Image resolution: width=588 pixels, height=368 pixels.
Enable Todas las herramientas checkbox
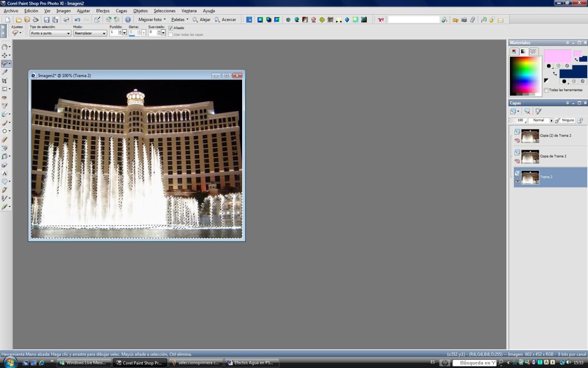click(546, 90)
